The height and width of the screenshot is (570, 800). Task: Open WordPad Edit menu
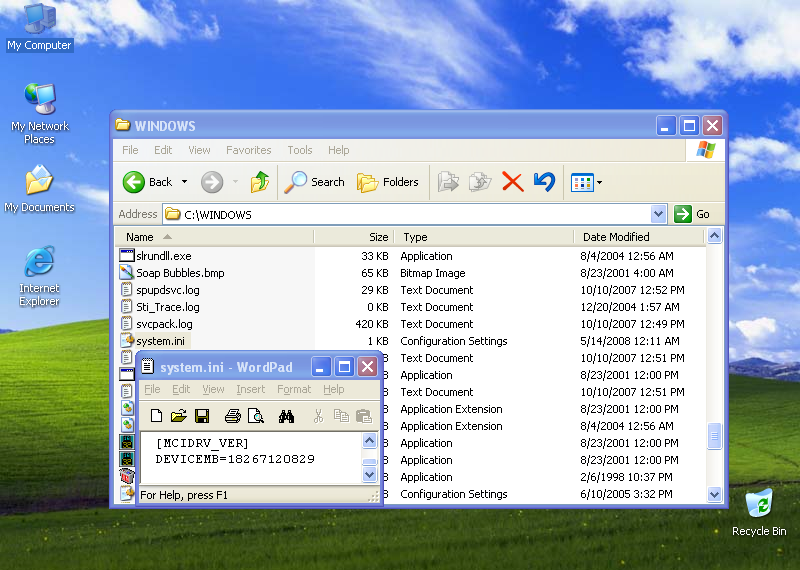(181, 389)
